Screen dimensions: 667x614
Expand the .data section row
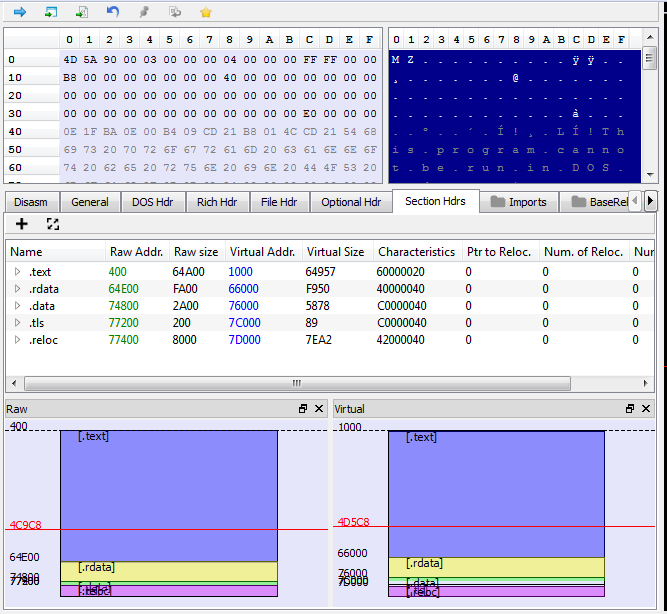click(x=17, y=306)
